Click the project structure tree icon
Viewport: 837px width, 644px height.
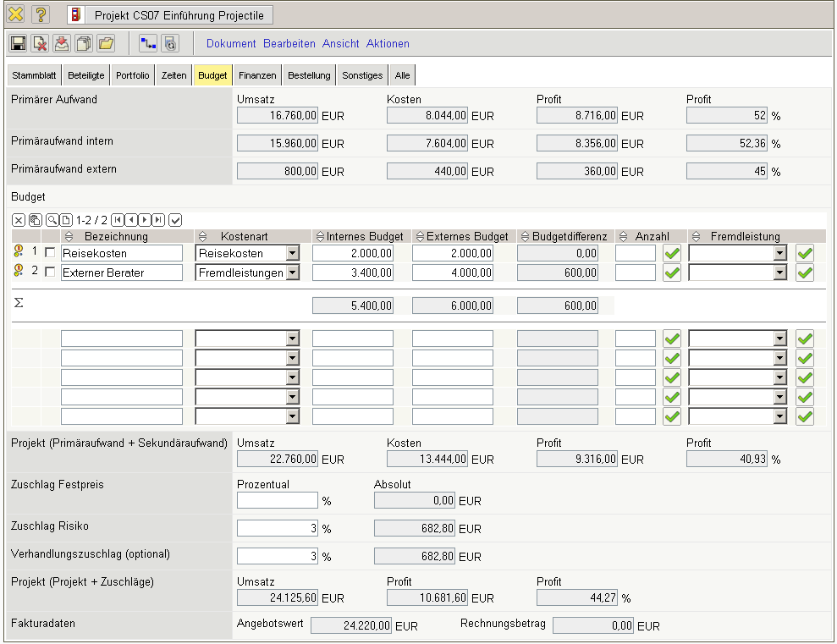coord(148,43)
